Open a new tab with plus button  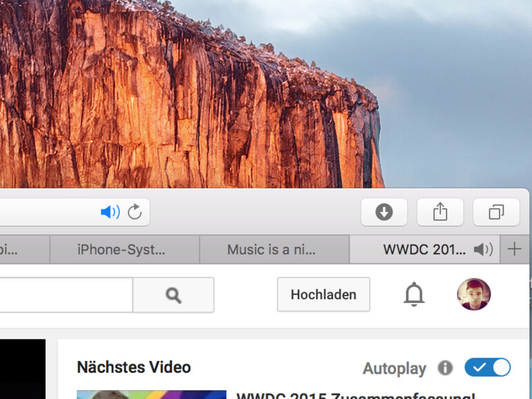[514, 249]
